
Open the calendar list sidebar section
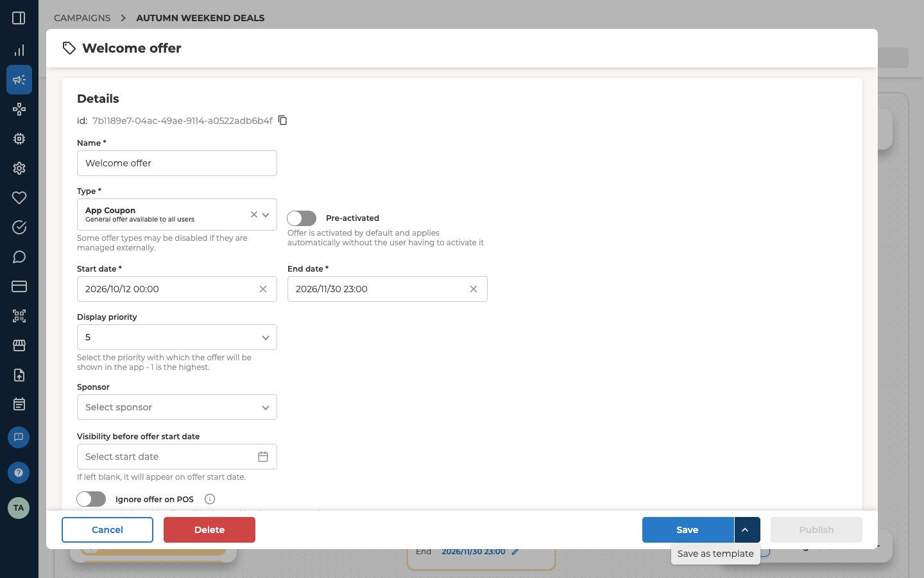click(19, 405)
